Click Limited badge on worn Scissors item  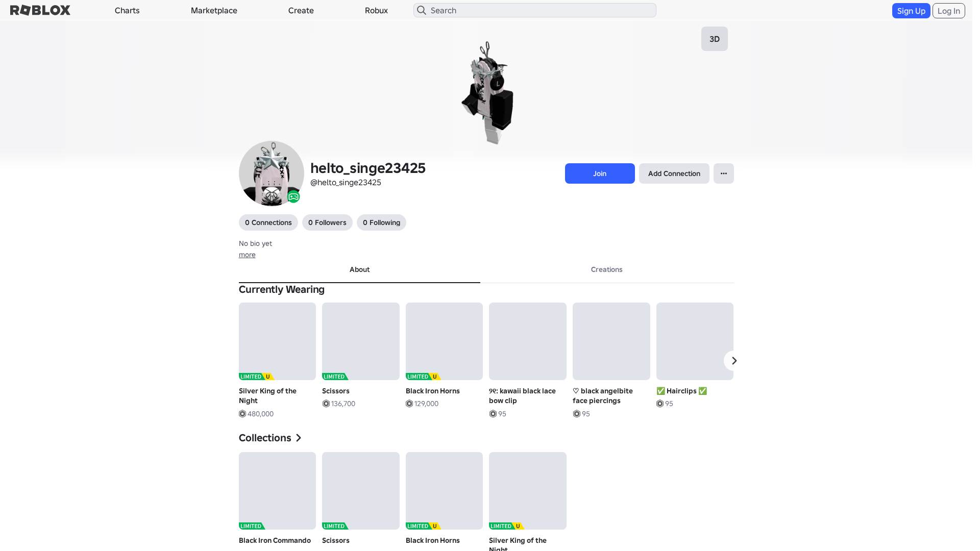coord(335,377)
